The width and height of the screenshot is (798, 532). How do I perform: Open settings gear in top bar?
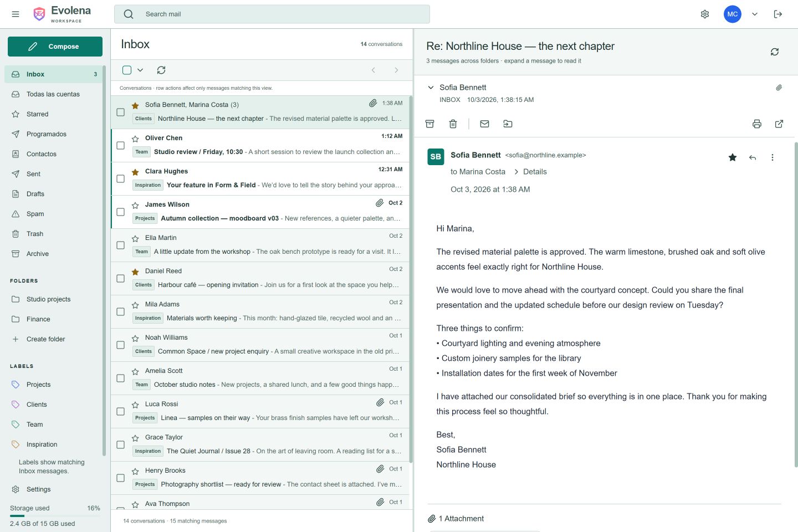(705, 14)
